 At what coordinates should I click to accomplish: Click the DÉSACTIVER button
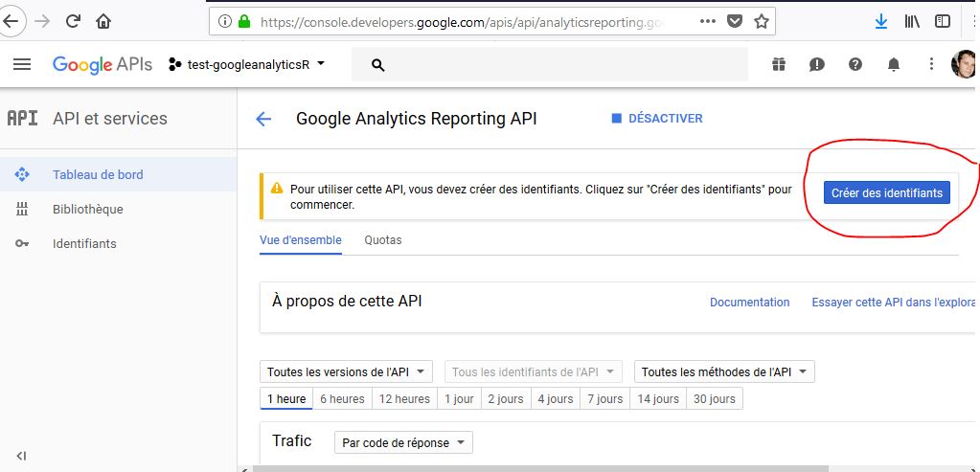pyautogui.click(x=657, y=119)
